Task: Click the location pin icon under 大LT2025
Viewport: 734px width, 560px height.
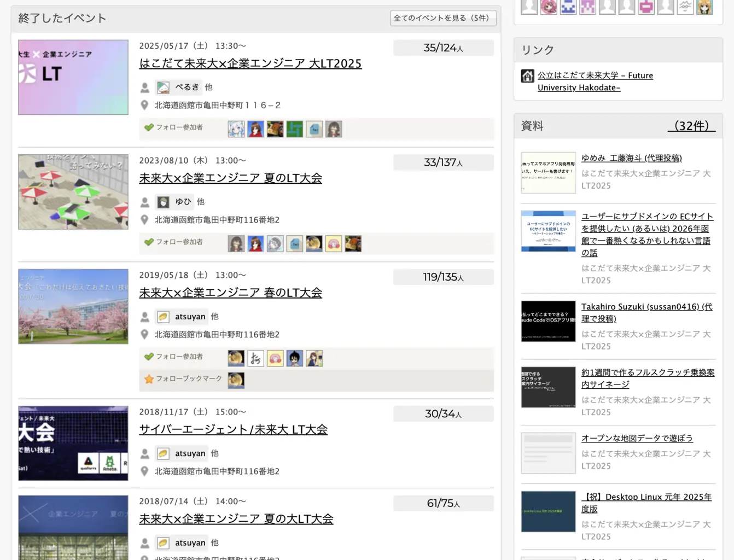Action: point(144,105)
